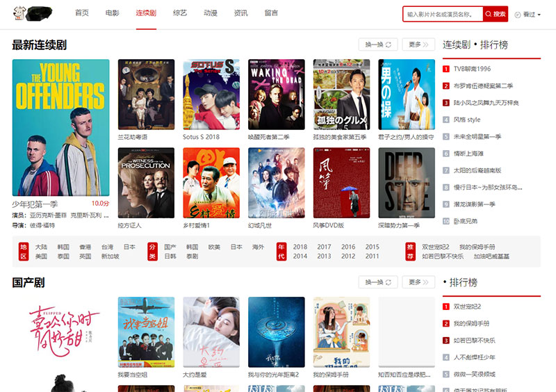Open TVB聊斋1996 in the ranking list
556x392 pixels.
(472, 69)
